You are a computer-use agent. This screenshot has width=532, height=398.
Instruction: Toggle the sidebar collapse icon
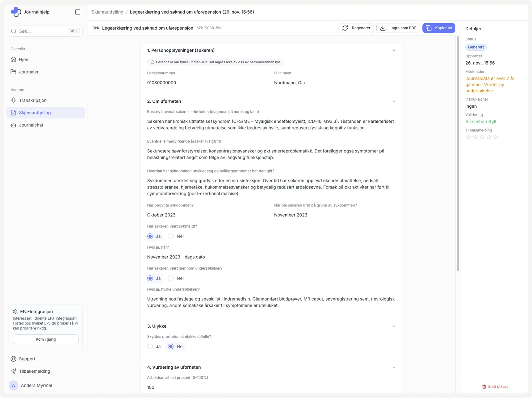[x=78, y=12]
